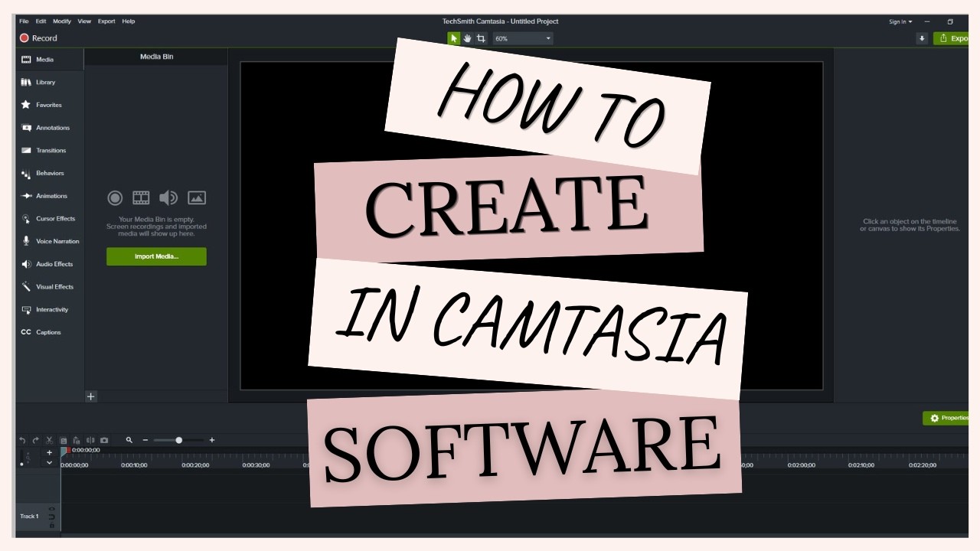Click the plus add track button

50,452
